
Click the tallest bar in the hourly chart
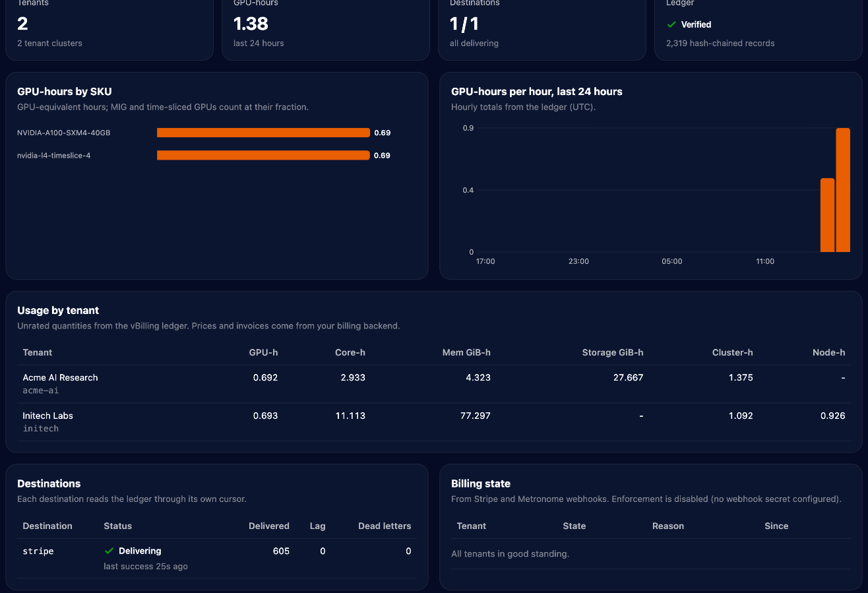point(843,190)
